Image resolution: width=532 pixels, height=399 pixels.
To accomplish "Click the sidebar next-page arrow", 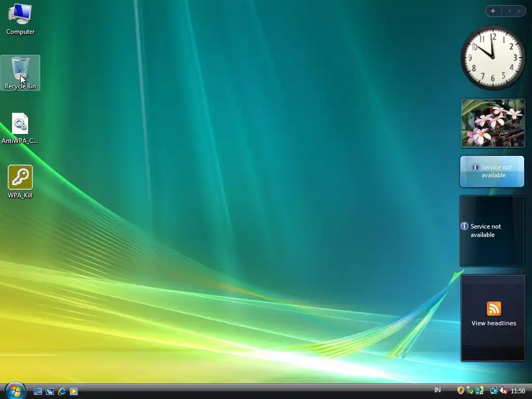I will pyautogui.click(x=519, y=11).
